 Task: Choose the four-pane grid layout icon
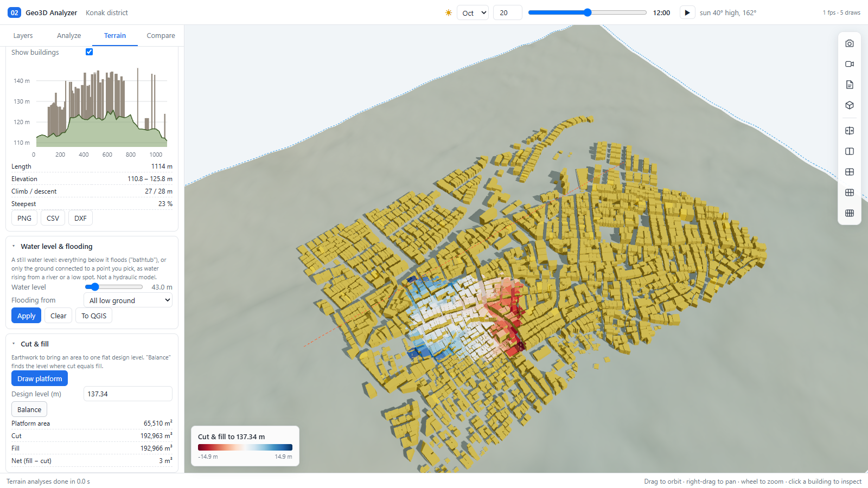(x=850, y=172)
